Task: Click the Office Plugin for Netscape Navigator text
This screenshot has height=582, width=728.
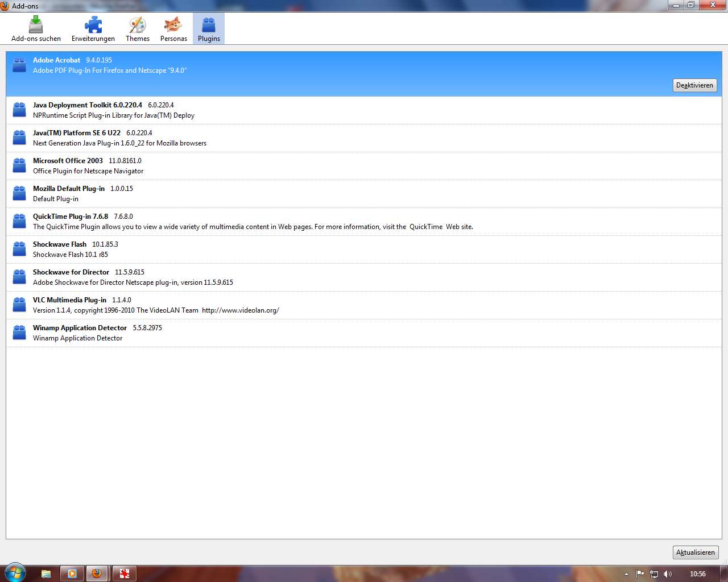Action: [88, 171]
